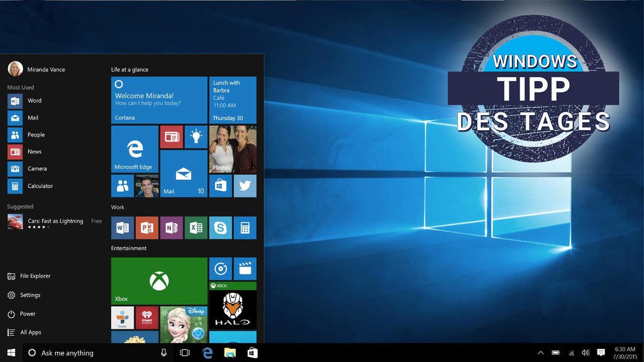The image size is (644, 362).
Task: Launch the Microsoft Edge tile
Action: (135, 149)
